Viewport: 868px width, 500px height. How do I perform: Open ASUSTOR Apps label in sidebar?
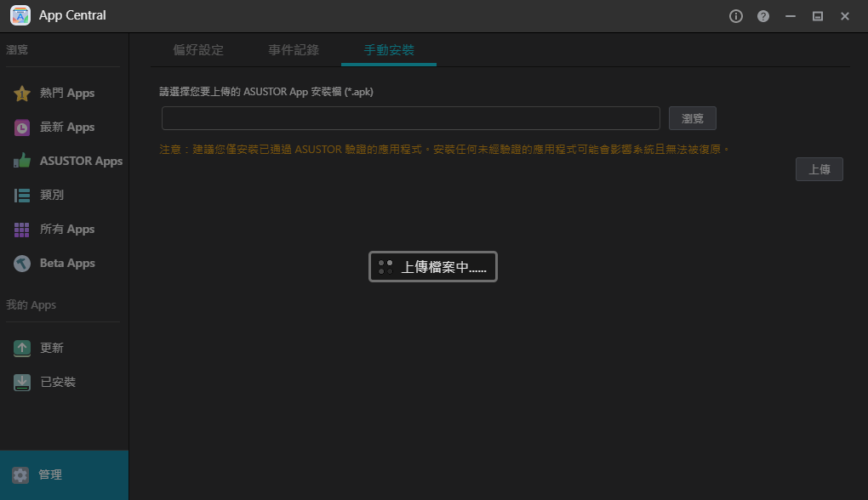pos(81,161)
